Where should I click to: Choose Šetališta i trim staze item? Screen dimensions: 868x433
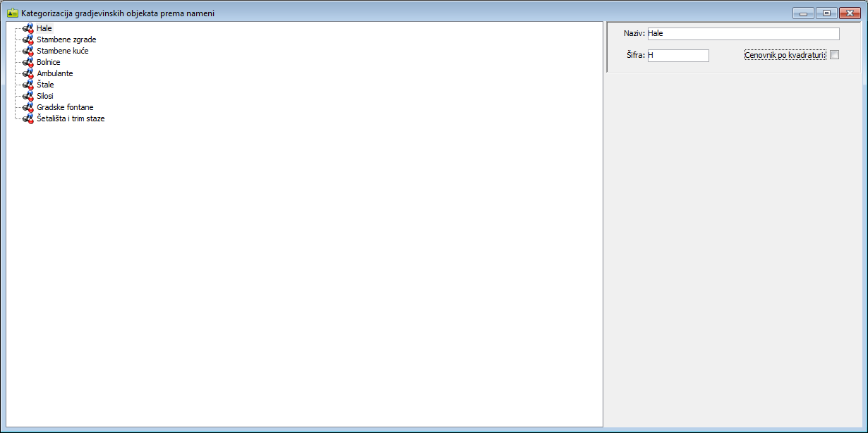point(71,118)
